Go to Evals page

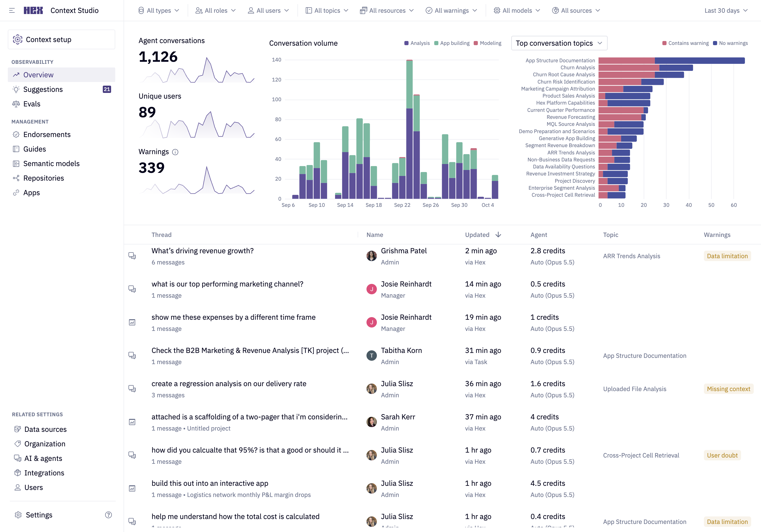tap(61, 104)
